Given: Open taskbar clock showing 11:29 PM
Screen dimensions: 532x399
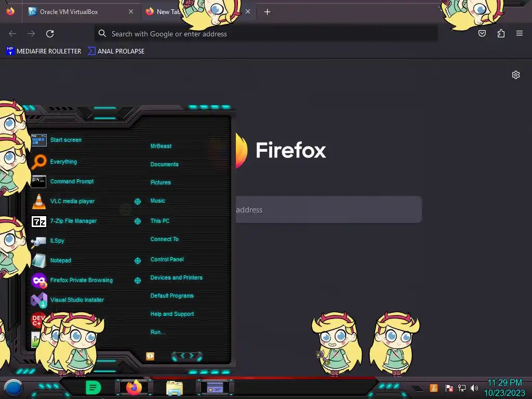Looking at the screenshot, I should (x=504, y=388).
